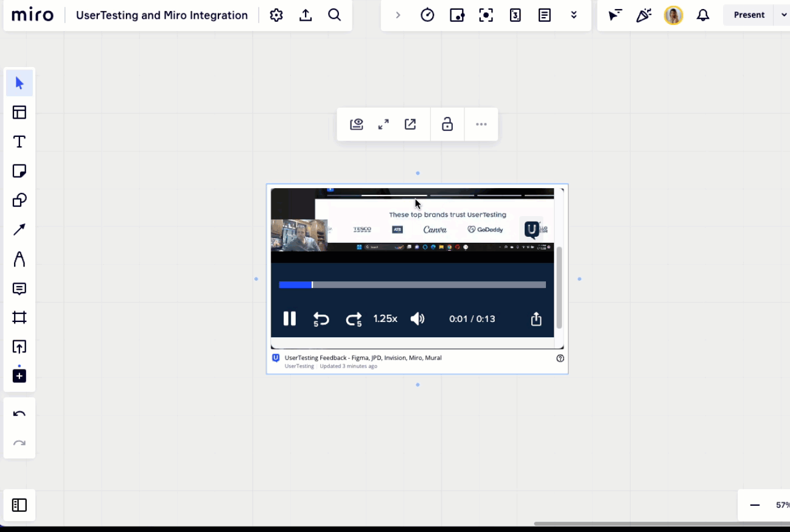The image size is (790, 532).
Task: Open the Shapes tool
Action: [x=19, y=200]
